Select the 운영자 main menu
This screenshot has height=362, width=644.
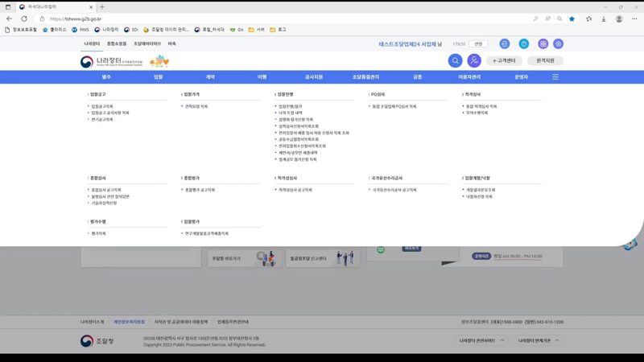521,76
